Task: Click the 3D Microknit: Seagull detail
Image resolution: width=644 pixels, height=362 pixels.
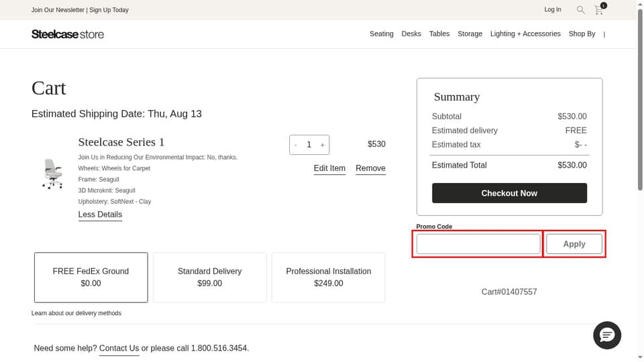Action: click(x=107, y=190)
